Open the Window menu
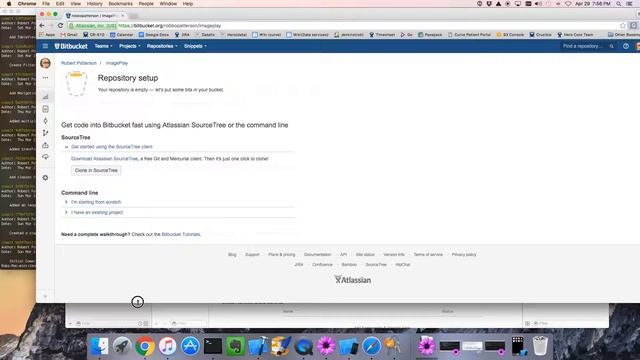This screenshot has width=640, height=360. tap(168, 4)
